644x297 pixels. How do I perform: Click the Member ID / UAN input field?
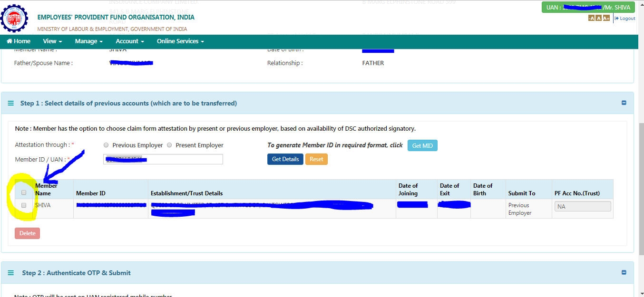[163, 159]
